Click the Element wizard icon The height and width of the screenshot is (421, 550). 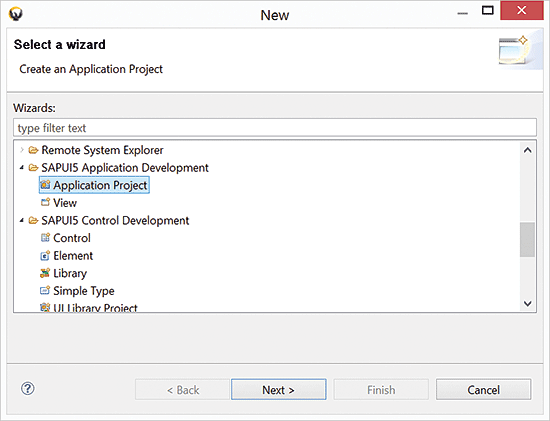(45, 255)
